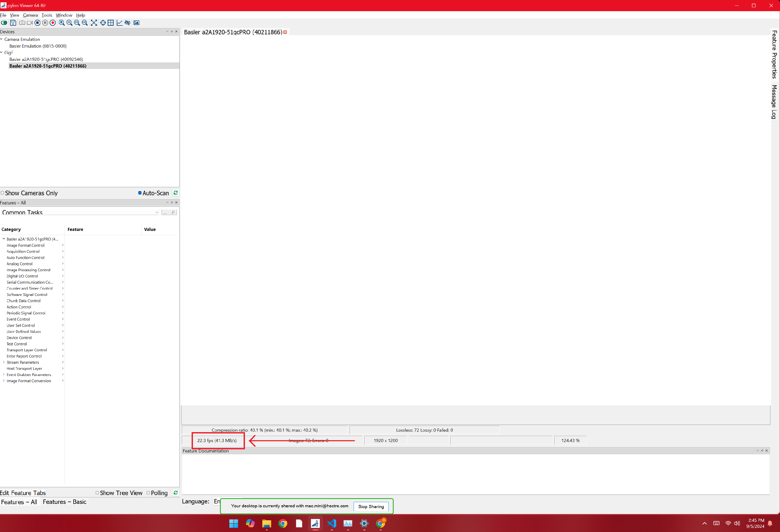Enable the Polling checkbox
Viewport: 780px width, 532px height.
click(148, 493)
